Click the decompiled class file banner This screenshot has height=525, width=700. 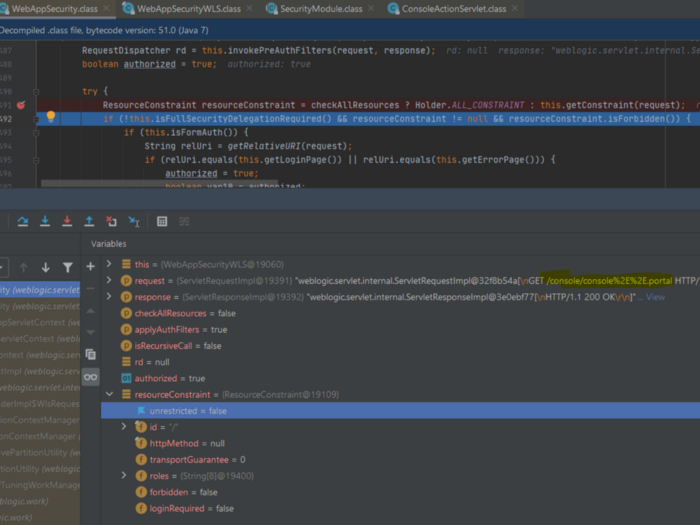[350, 30]
